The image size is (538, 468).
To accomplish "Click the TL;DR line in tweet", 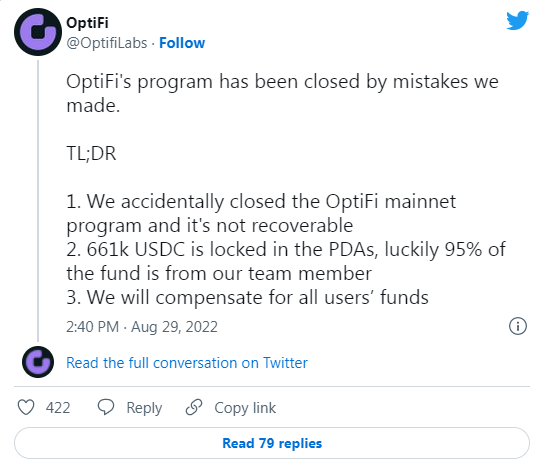I will [x=91, y=153].
